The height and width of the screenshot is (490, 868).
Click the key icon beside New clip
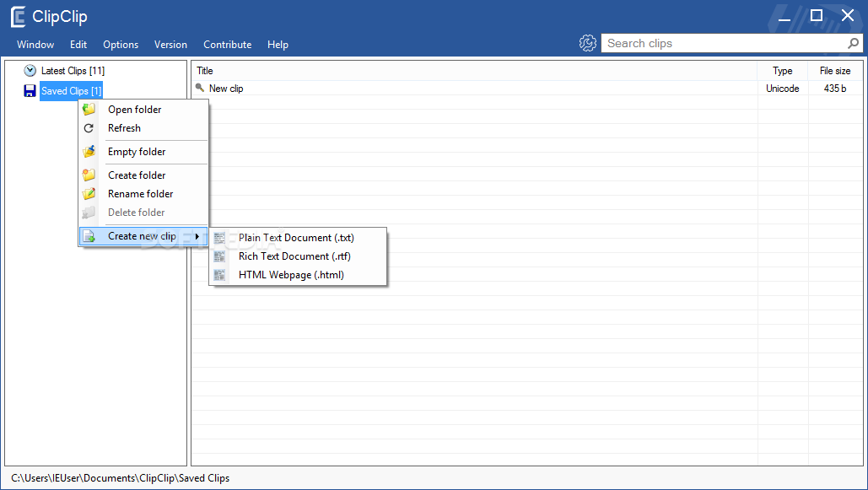coord(200,88)
